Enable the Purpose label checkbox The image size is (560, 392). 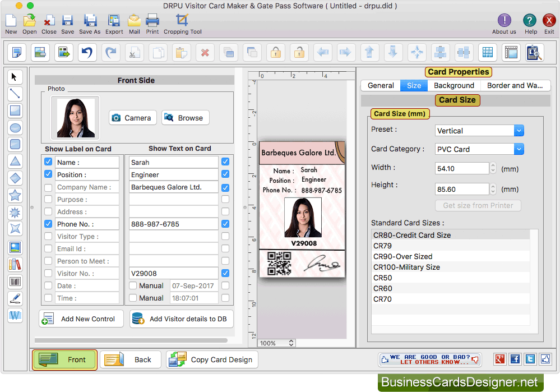48,200
